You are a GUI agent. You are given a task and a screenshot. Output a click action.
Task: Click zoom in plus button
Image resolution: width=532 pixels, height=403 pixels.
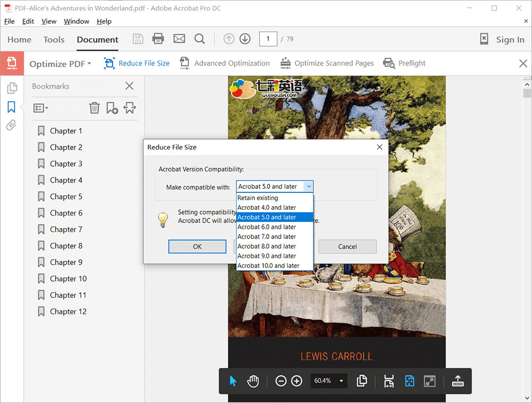pos(297,381)
